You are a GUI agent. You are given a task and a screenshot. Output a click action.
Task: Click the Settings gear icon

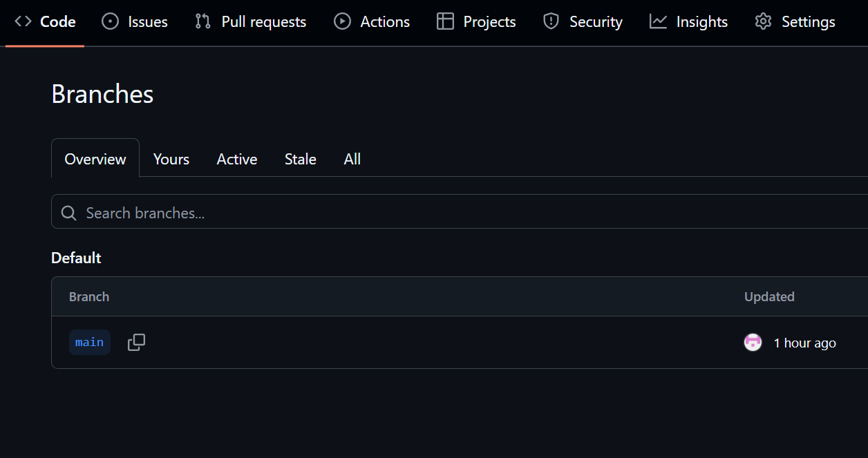(763, 22)
